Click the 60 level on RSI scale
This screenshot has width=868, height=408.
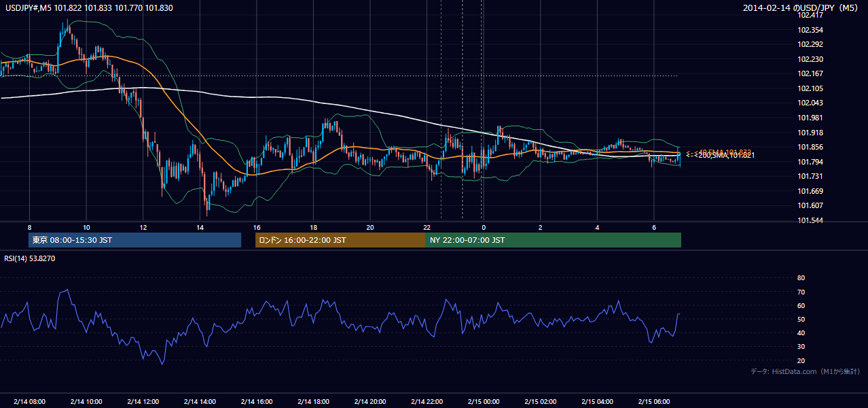[801, 305]
